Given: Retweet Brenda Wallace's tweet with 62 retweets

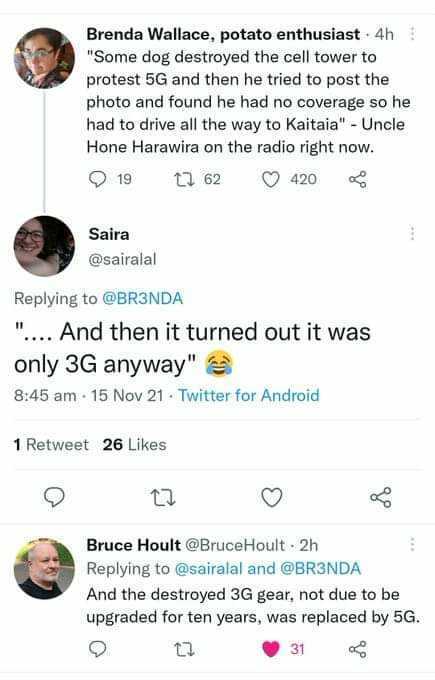Looking at the screenshot, I should tap(181, 179).
